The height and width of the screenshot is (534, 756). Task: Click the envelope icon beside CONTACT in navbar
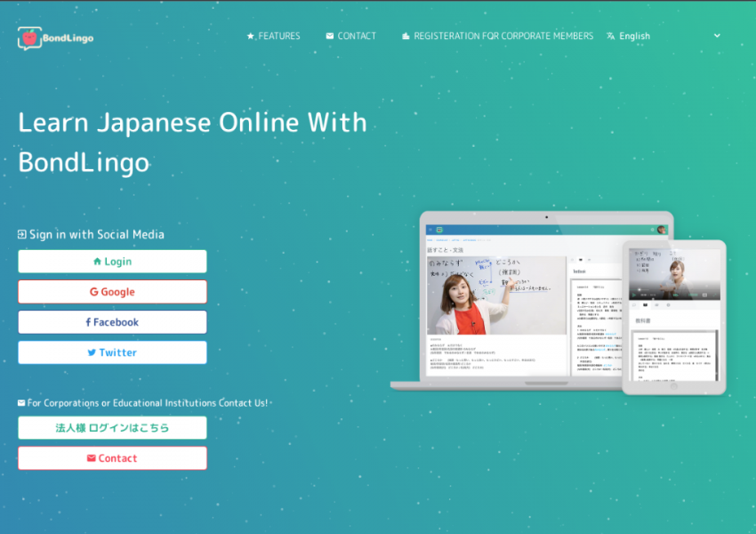click(x=330, y=36)
